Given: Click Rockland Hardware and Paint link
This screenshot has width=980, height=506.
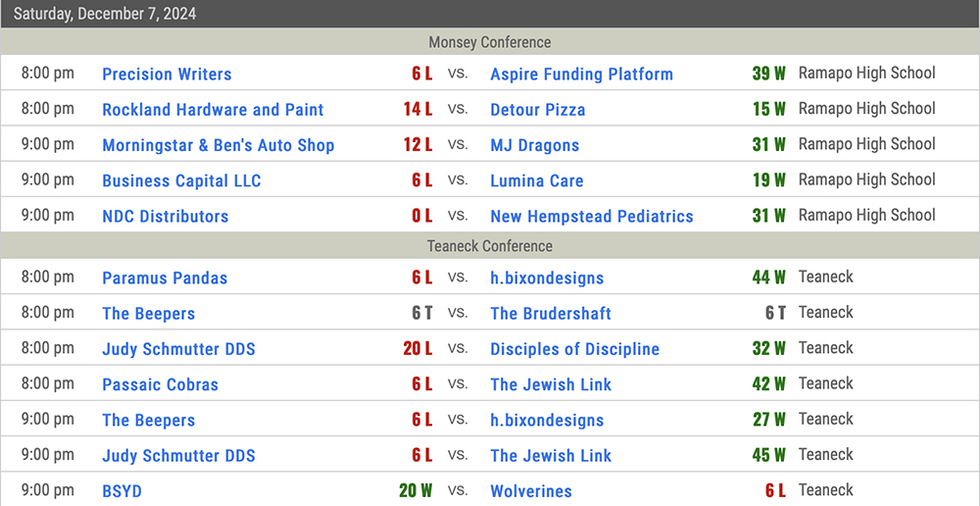Looking at the screenshot, I should pos(213,110).
